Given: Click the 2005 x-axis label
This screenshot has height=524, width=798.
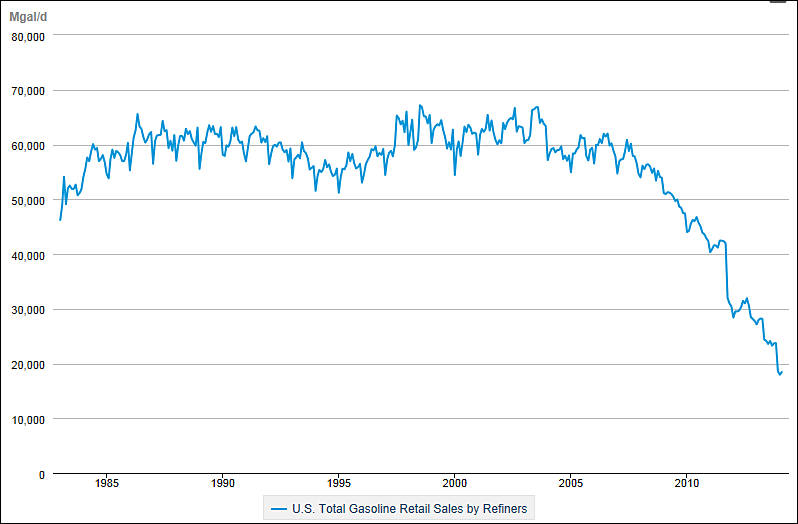Looking at the screenshot, I should coord(571,483).
